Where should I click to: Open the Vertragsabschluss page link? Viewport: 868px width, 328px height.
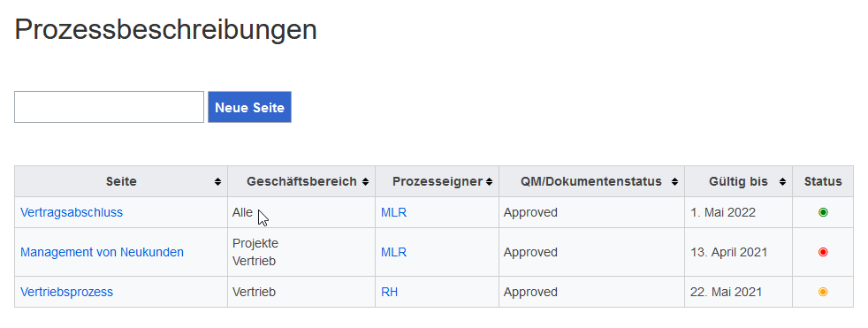[x=72, y=212]
